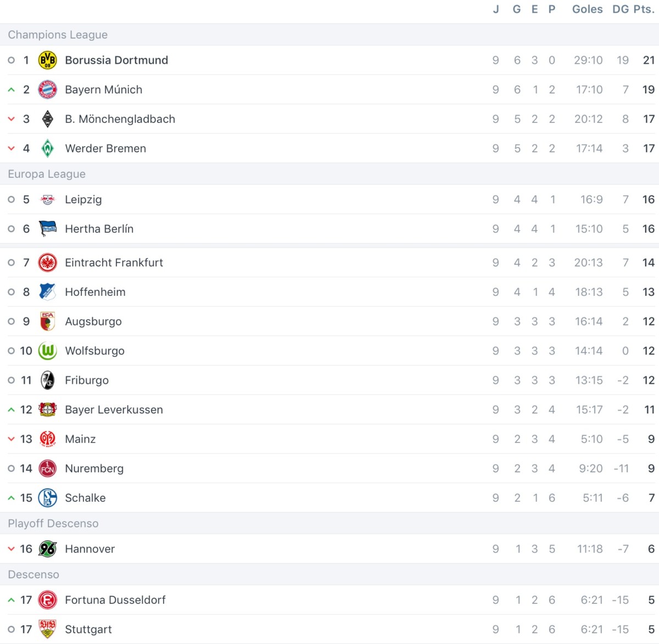The width and height of the screenshot is (659, 644).
Task: Select the Stuttgart club crest
Action: click(48, 629)
